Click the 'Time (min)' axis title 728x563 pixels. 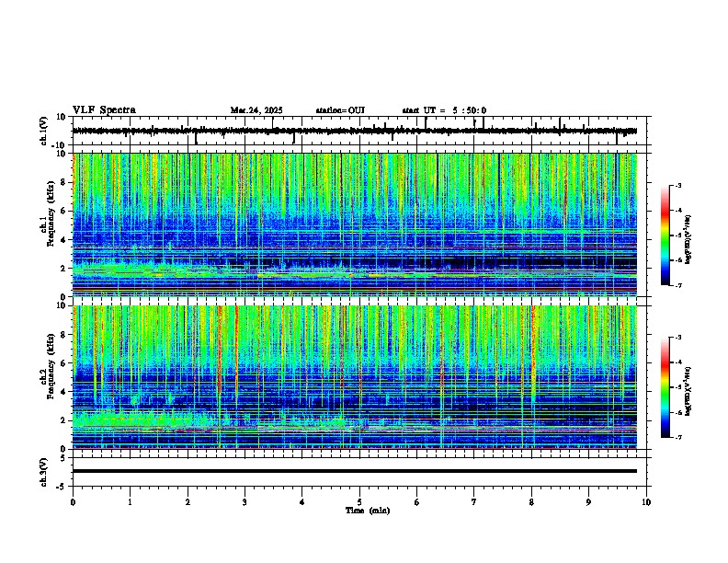[x=368, y=511]
